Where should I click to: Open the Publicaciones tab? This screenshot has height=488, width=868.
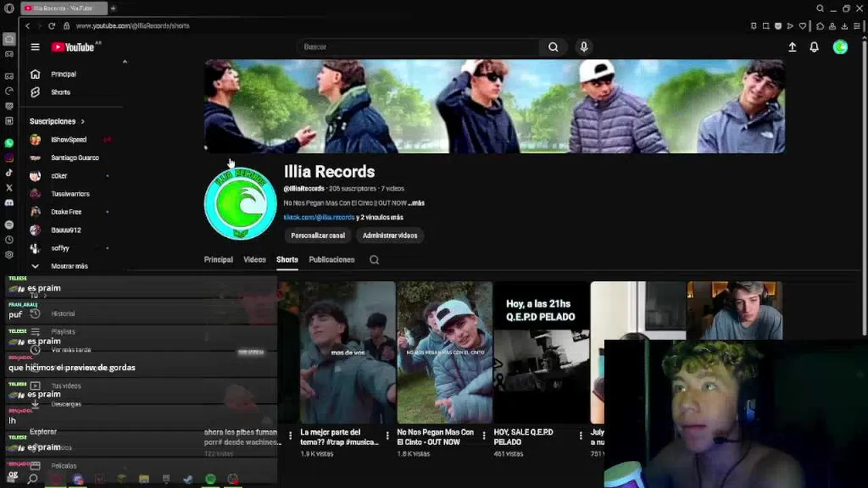click(x=332, y=260)
